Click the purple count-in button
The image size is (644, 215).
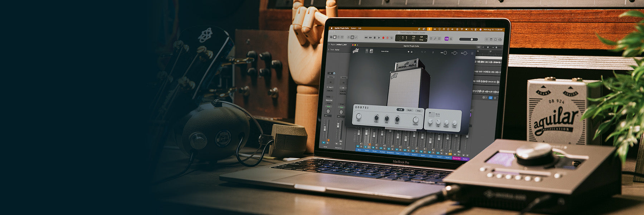[447, 39]
